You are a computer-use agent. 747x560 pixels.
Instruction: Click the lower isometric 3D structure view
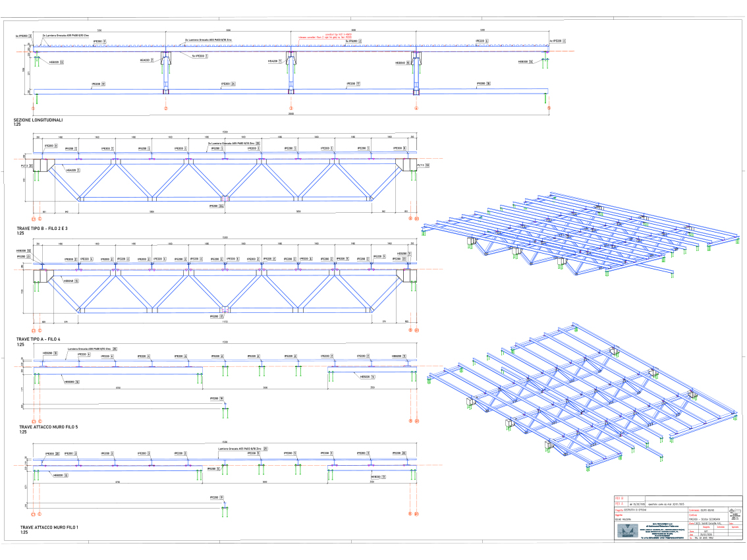click(x=584, y=398)
